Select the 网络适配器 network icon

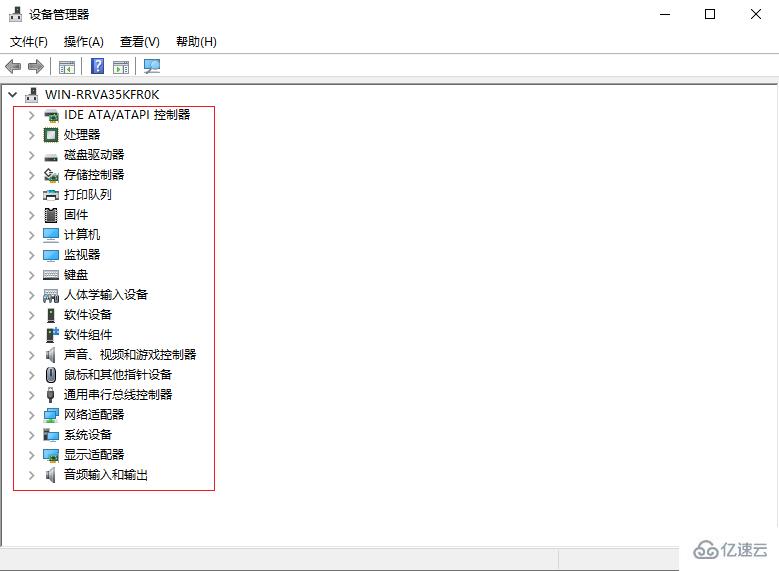[51, 415]
